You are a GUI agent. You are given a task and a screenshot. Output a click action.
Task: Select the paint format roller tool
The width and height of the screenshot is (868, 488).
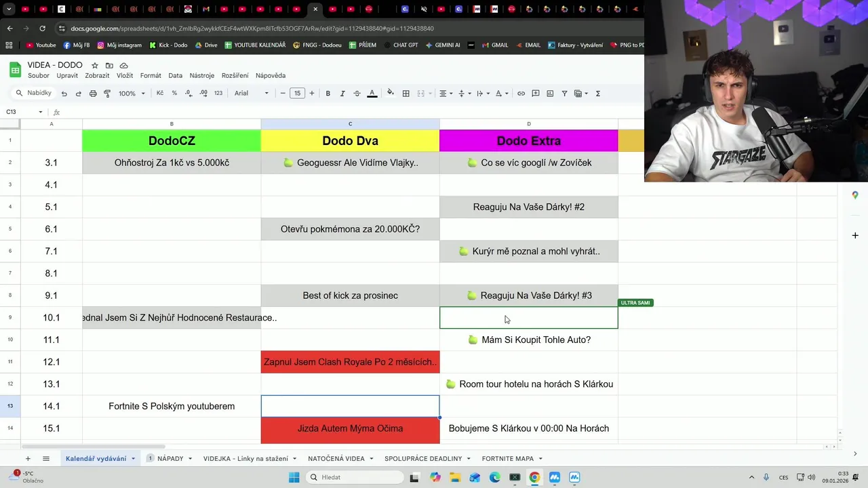pyautogui.click(x=107, y=94)
